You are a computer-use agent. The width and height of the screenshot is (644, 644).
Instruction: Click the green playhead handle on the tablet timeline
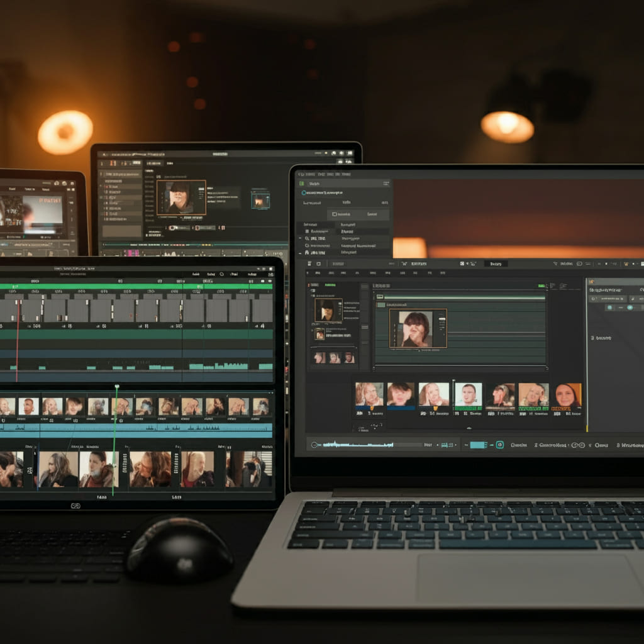coord(116,386)
